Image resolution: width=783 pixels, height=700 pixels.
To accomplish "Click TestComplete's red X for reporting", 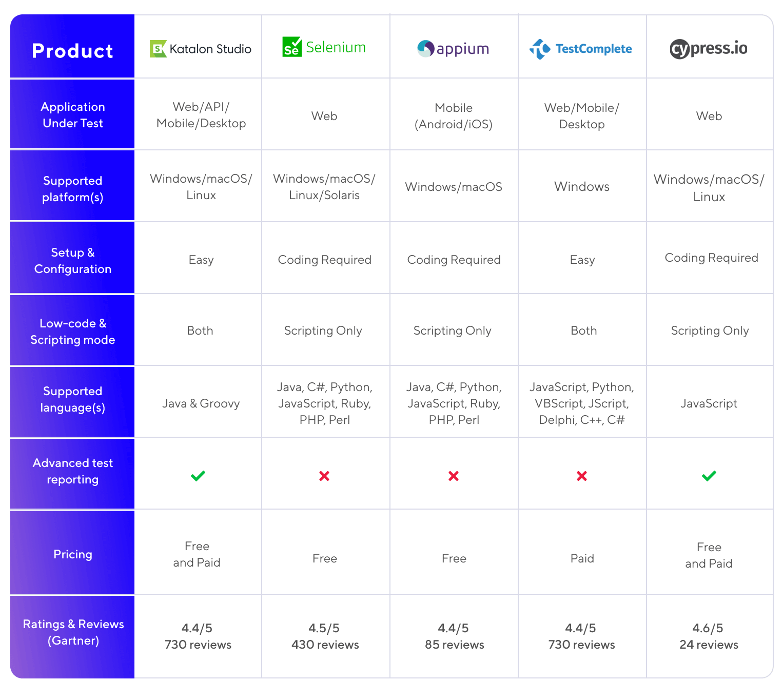I will click(x=582, y=476).
